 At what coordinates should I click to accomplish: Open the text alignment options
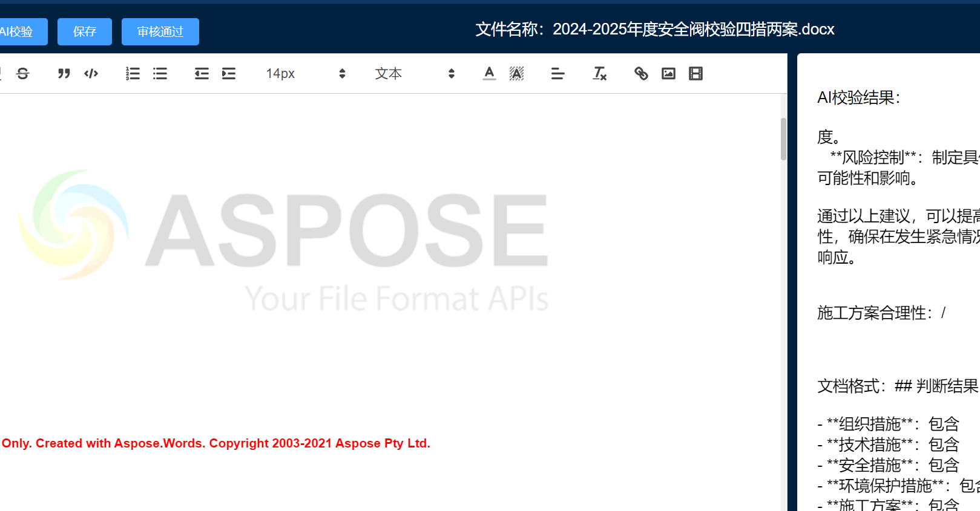click(x=558, y=74)
